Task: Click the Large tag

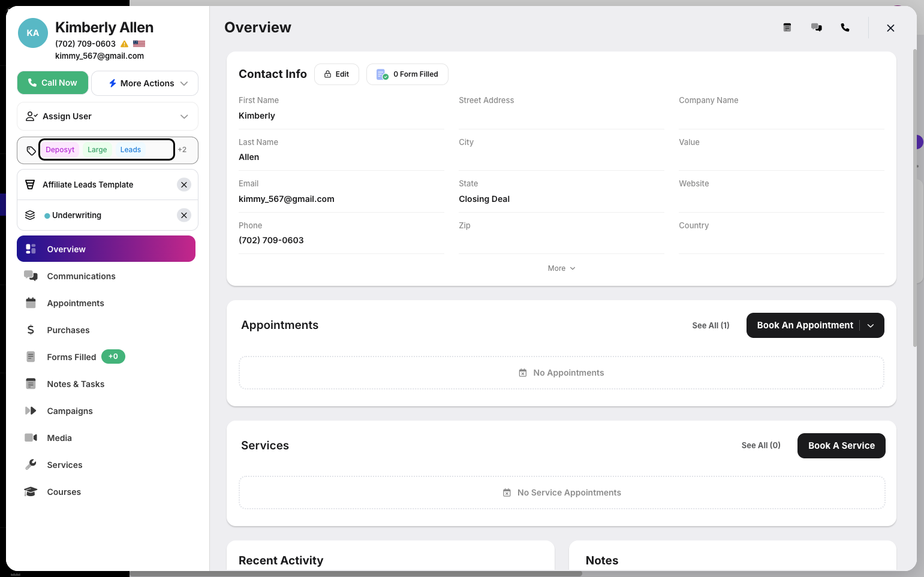Action: [x=97, y=150]
